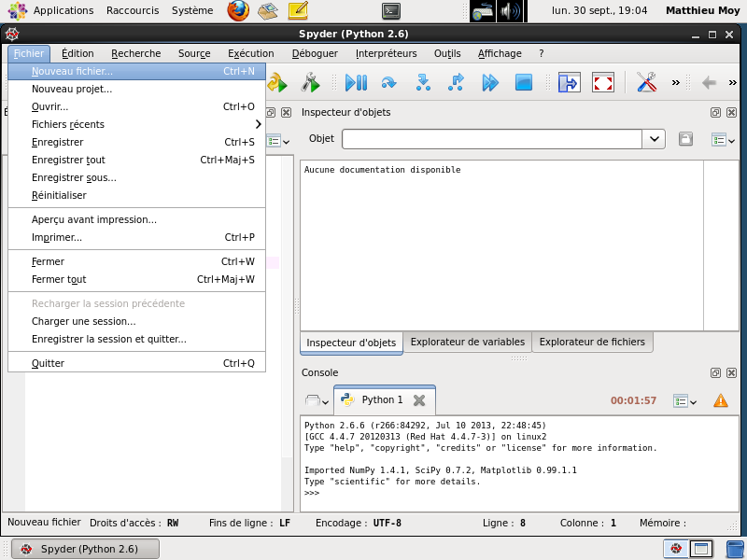This screenshot has width=747, height=560.
Task: Open run configuration wrench icon
Action: point(311,83)
